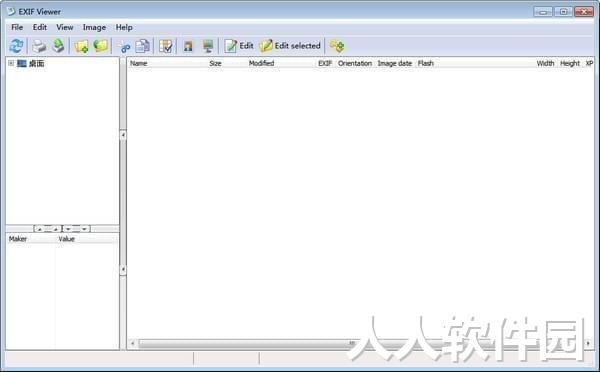Image resolution: width=600 pixels, height=372 pixels.
Task: Click the scissors cut icon
Action: (124, 47)
